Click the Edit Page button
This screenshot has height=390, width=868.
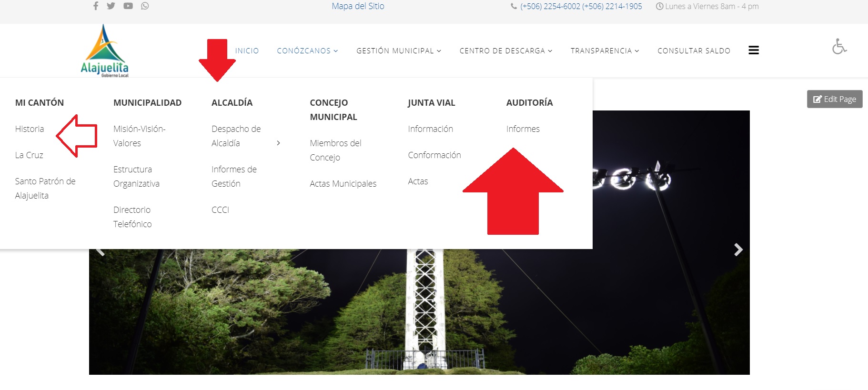835,99
